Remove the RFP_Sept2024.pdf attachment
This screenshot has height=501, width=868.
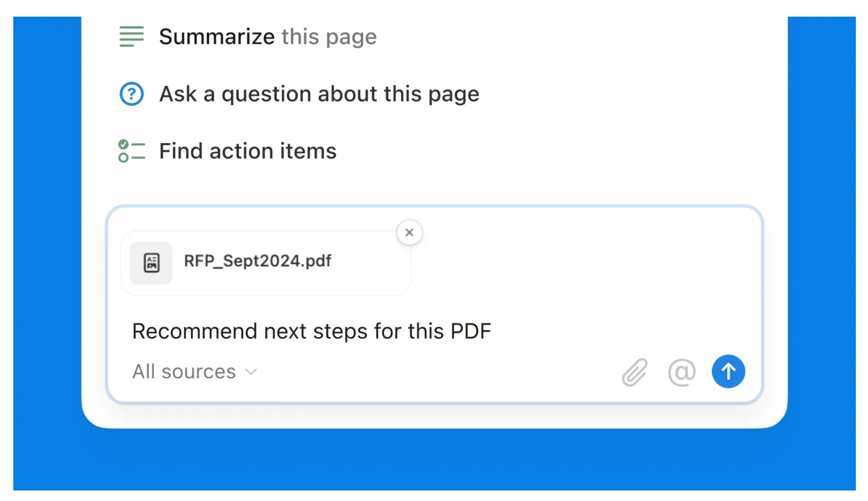pyautogui.click(x=409, y=233)
